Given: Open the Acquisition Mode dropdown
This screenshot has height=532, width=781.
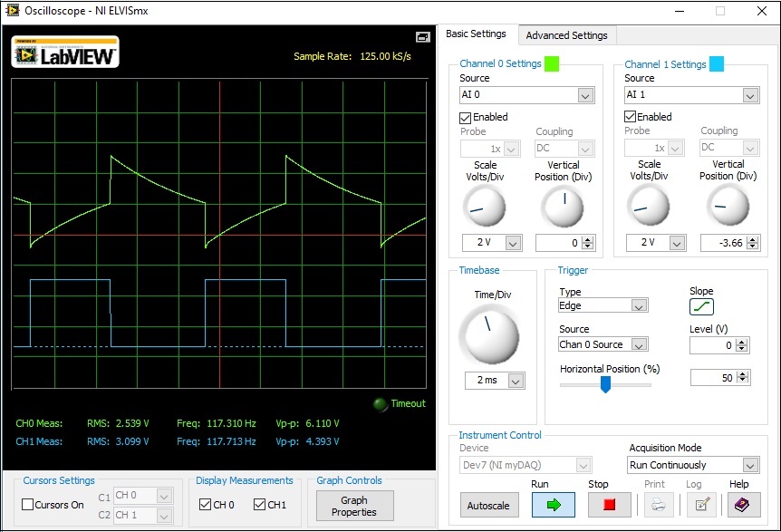Looking at the screenshot, I should 693,465.
